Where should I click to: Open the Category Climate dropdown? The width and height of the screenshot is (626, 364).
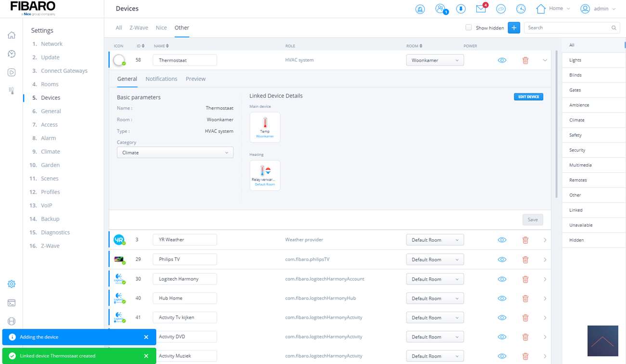click(x=175, y=153)
